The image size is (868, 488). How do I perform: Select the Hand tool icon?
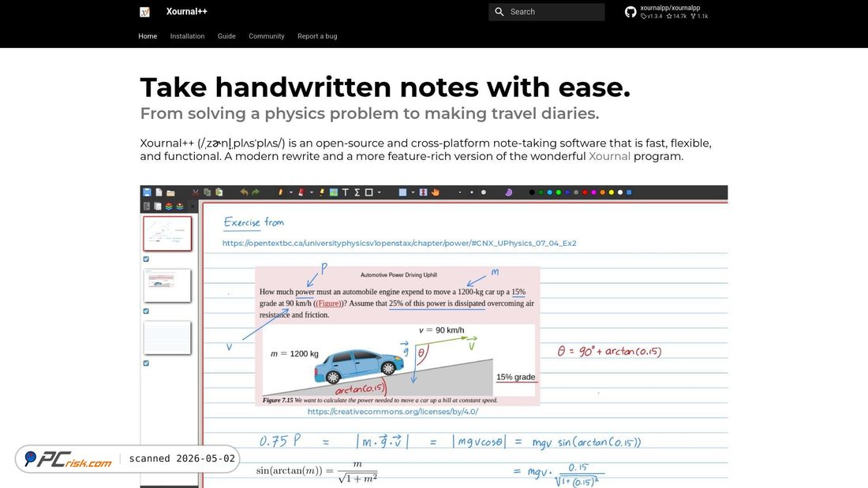click(x=435, y=192)
